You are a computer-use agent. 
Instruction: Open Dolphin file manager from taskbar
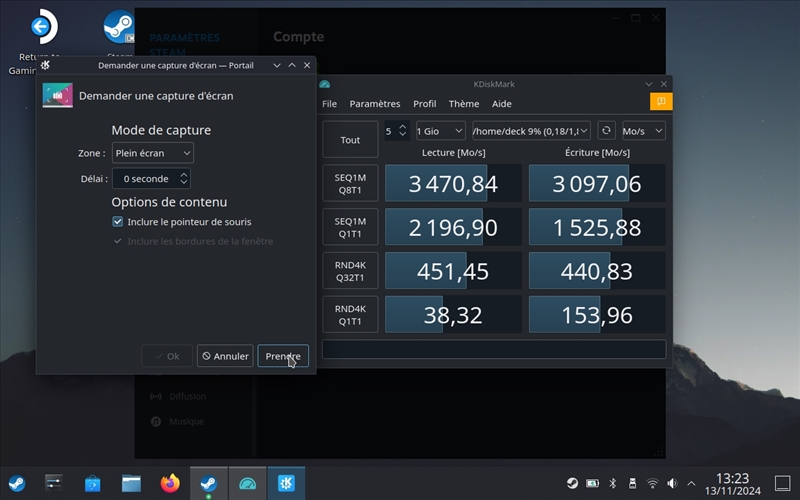pyautogui.click(x=131, y=484)
